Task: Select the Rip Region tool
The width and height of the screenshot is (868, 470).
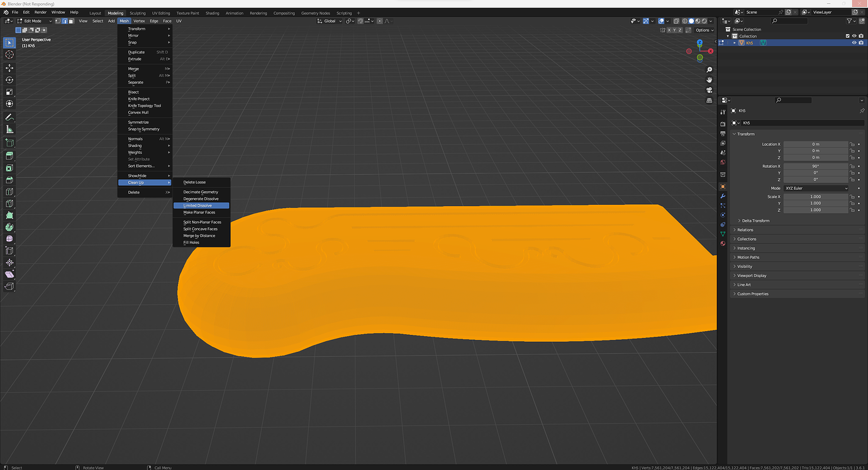Action: (9, 287)
